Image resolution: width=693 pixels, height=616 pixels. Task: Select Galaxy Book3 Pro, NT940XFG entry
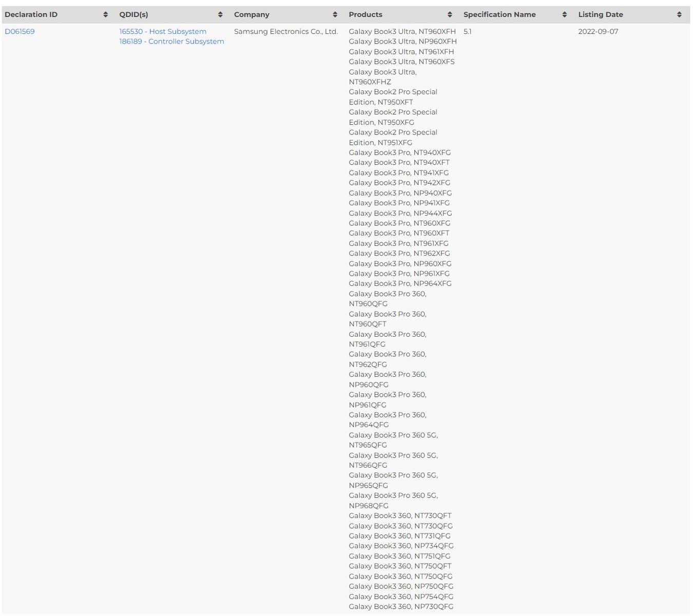(x=399, y=152)
